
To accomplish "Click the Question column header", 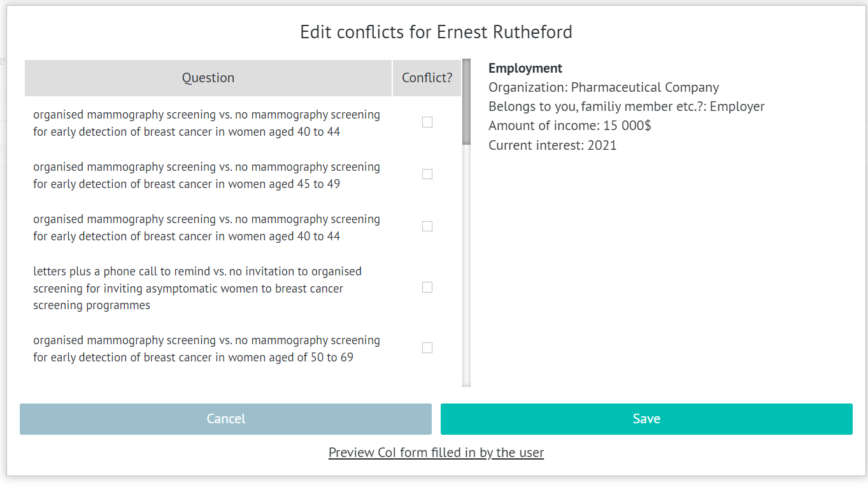I will [208, 77].
